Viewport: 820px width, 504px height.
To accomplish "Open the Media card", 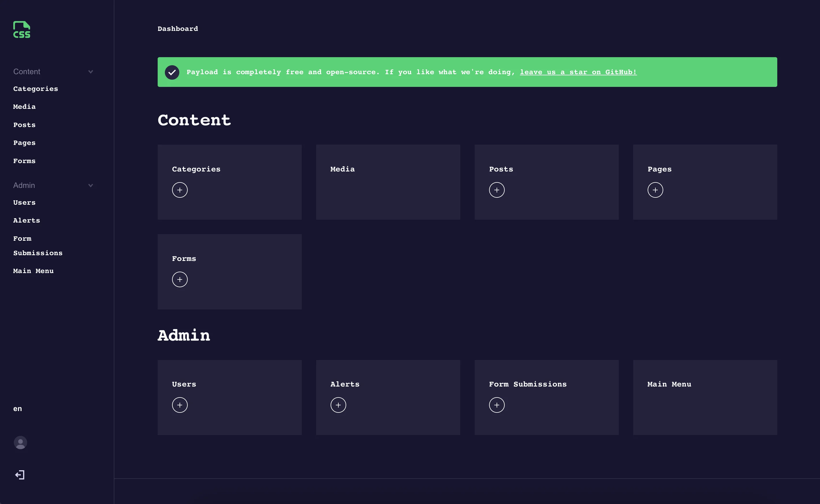I will 388,182.
